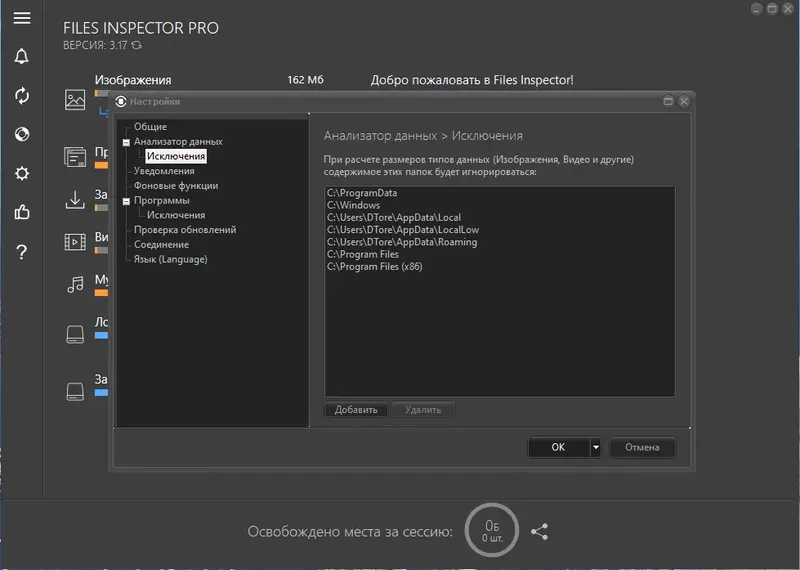This screenshot has width=800, height=570.
Task: Confirm settings with OK button
Action: click(559, 448)
